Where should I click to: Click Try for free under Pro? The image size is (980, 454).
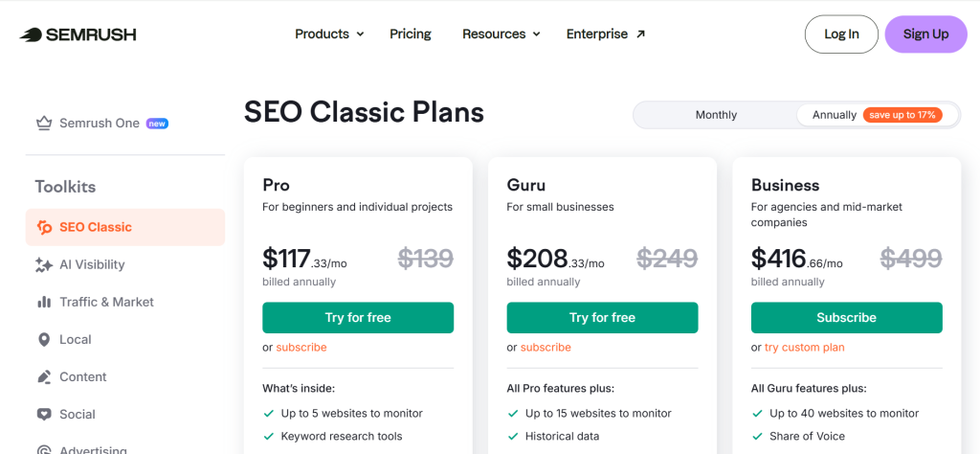tap(358, 318)
